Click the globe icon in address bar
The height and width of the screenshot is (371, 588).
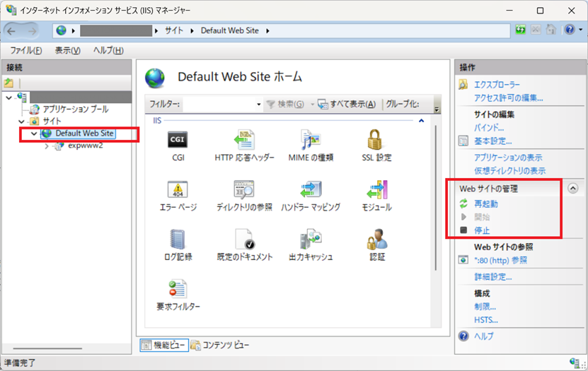[x=61, y=30]
